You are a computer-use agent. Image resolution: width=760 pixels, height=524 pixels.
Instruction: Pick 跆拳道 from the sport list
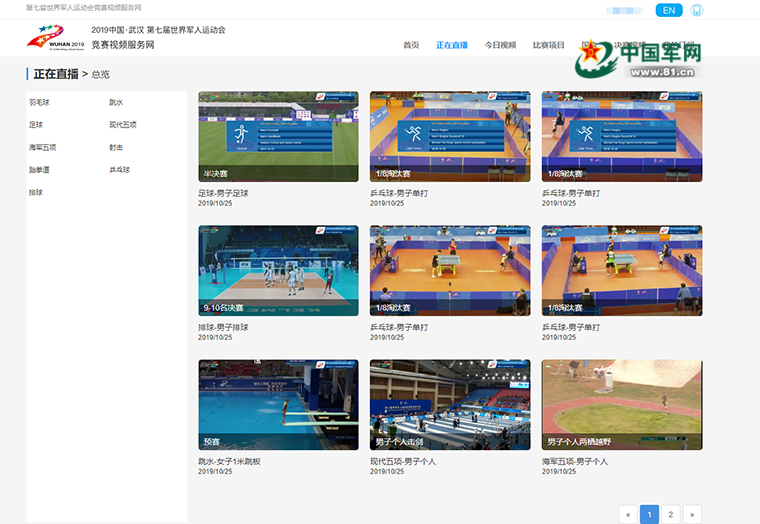coord(39,170)
